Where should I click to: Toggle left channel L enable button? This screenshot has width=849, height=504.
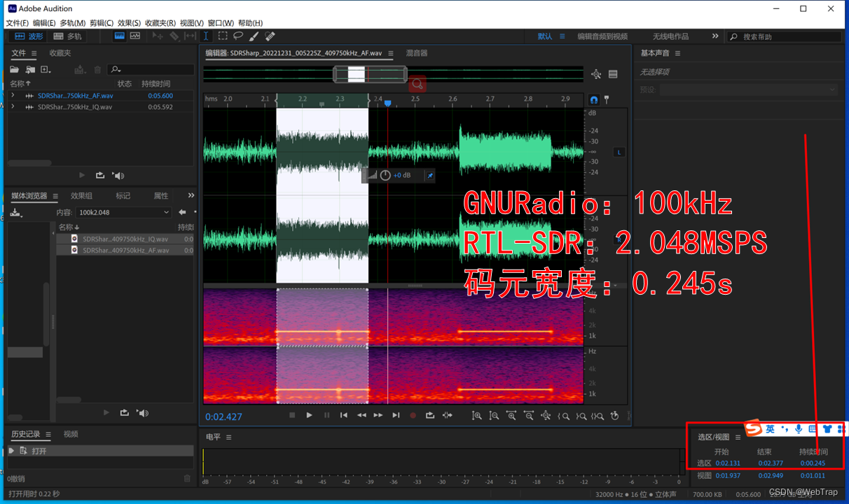(x=619, y=152)
